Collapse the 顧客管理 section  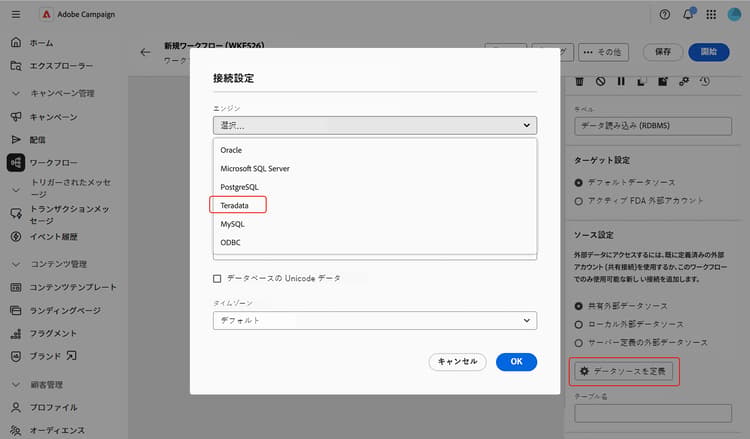click(x=16, y=384)
